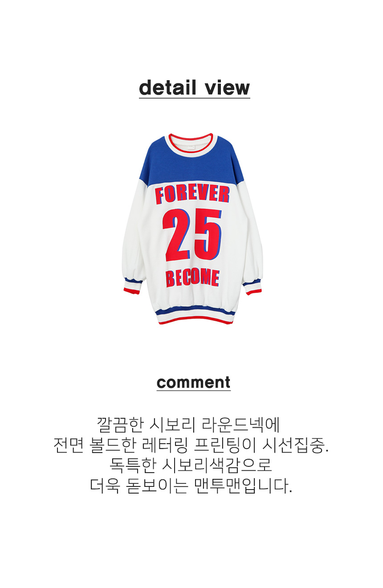383x588 pixels.
Task: Click the right sleeve striped cuff
Action: pos(253,286)
